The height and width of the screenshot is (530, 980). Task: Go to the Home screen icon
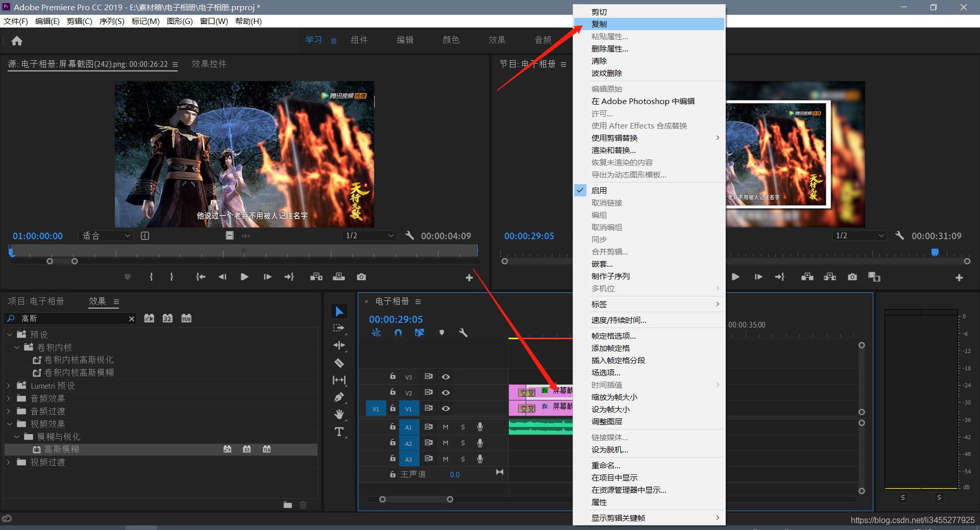tap(17, 41)
